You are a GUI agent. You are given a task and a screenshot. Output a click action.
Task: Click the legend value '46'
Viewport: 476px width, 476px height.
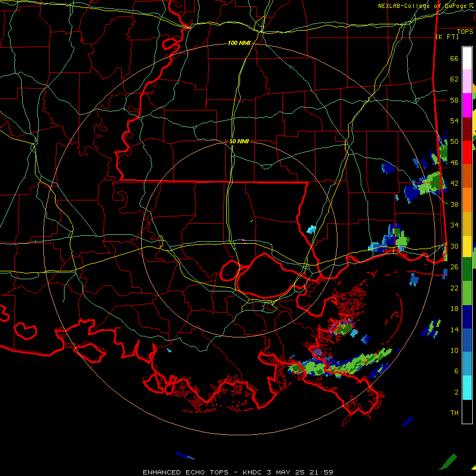(454, 163)
